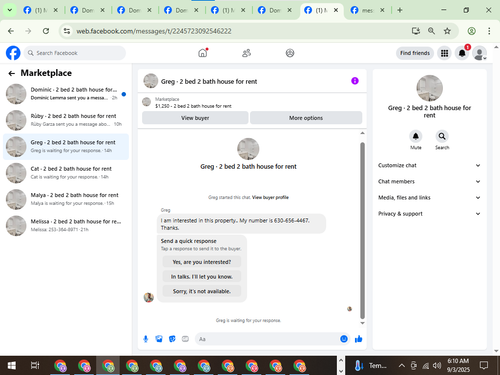This screenshot has width=500, height=375.
Task: Show hidden system tray icons
Action: click(x=402, y=366)
